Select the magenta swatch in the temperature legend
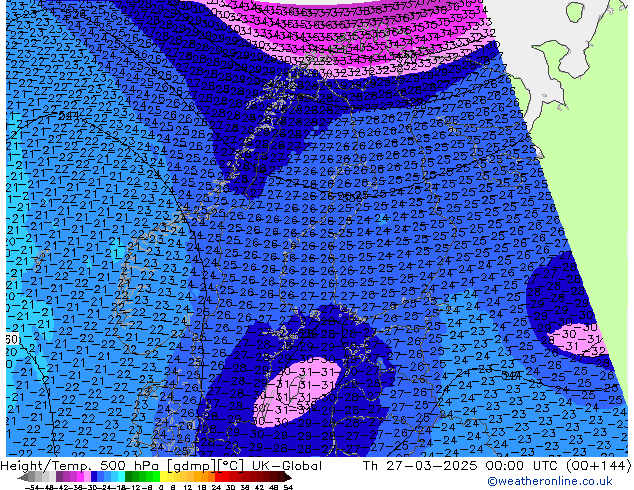Image resolution: width=634 pixels, height=490 pixels. point(75,477)
